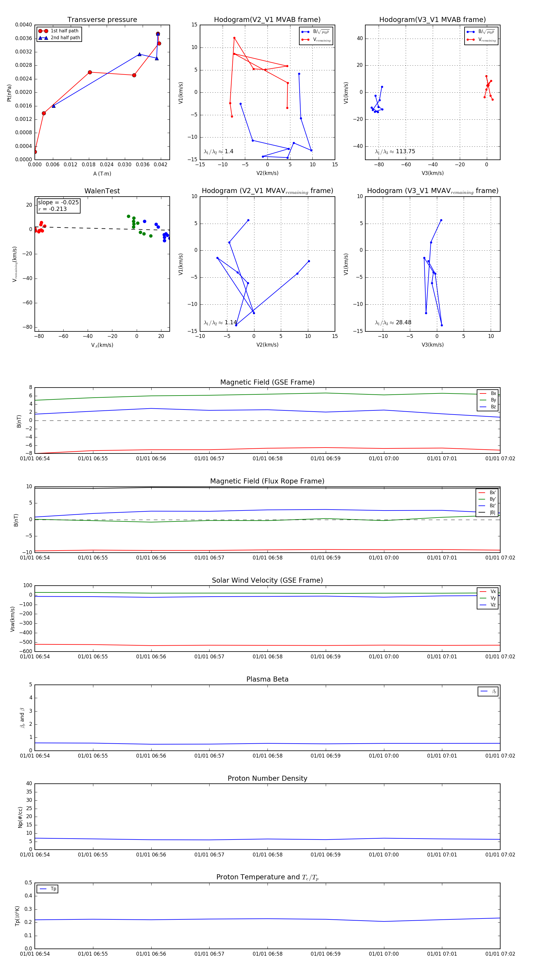Click the 'slope = -0.025' text
The image size is (535, 980).
coord(58,203)
